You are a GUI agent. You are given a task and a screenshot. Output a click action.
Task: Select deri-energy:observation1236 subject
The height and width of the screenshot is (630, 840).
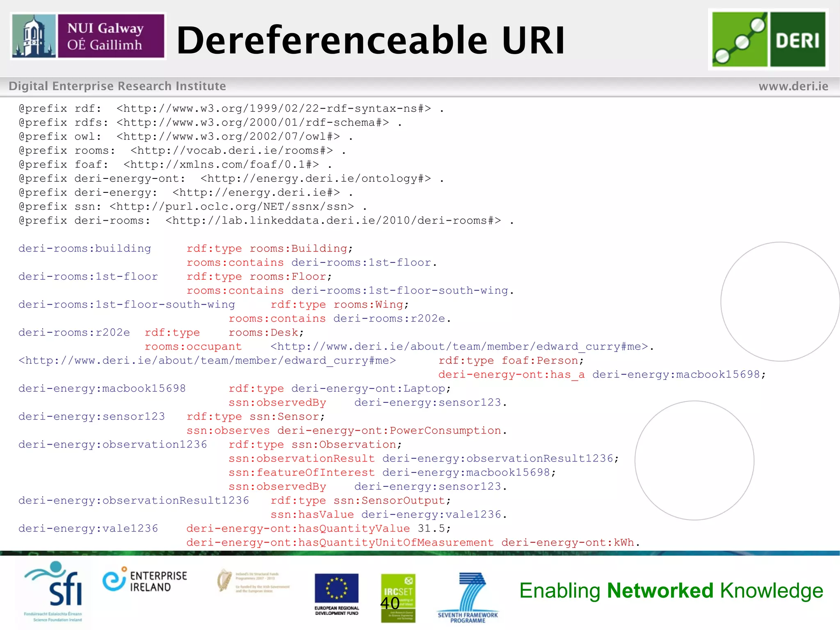(113, 444)
